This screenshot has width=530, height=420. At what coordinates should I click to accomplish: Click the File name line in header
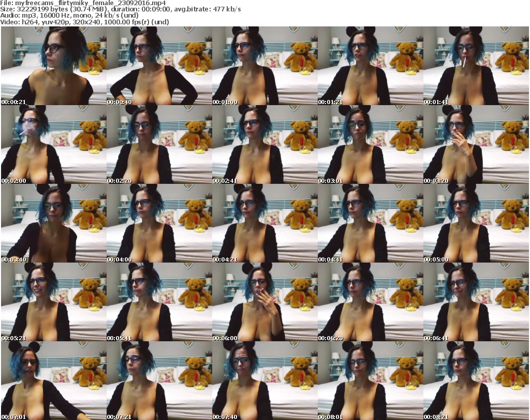click(83, 3)
